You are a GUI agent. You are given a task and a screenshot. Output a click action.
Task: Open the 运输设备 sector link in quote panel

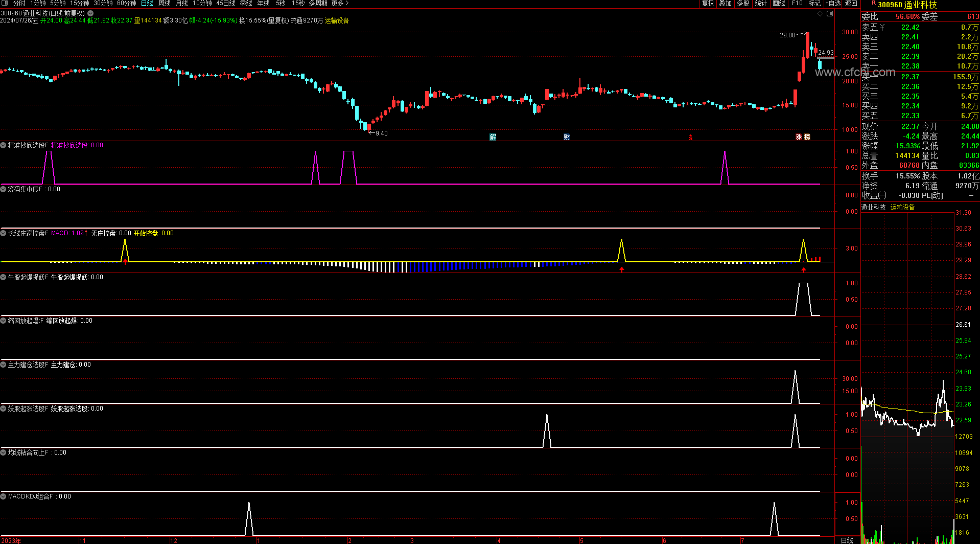click(902, 207)
